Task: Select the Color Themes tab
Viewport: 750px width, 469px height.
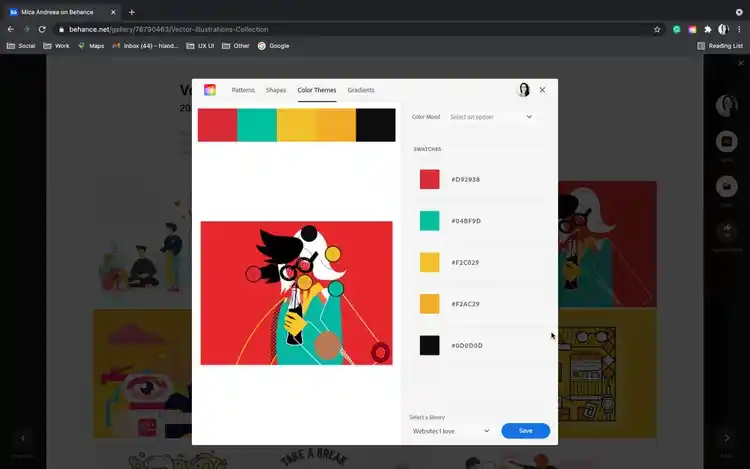Action: [317, 90]
